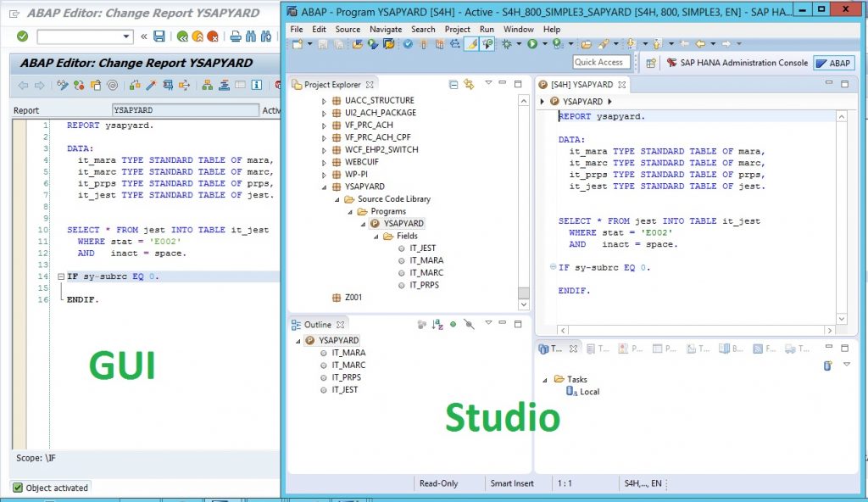Select the [S4H] YSAPYARD editor tab

pos(581,85)
